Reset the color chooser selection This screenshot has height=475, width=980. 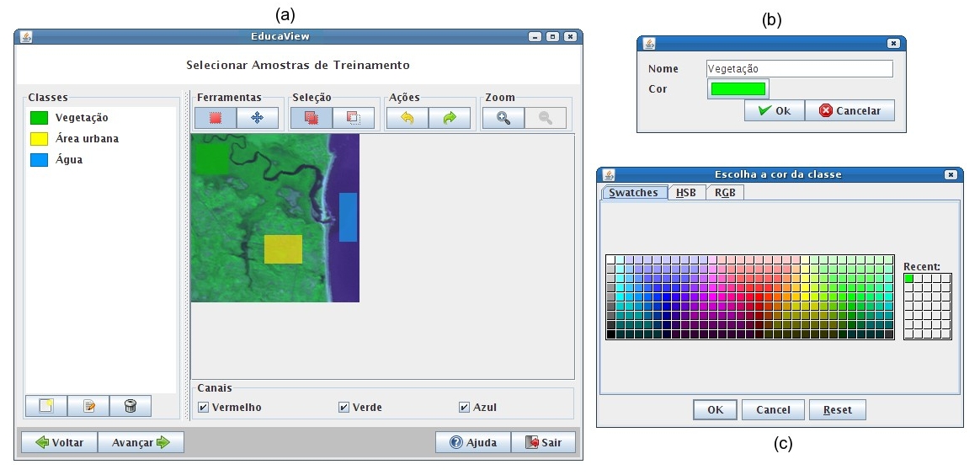pyautogui.click(x=838, y=410)
